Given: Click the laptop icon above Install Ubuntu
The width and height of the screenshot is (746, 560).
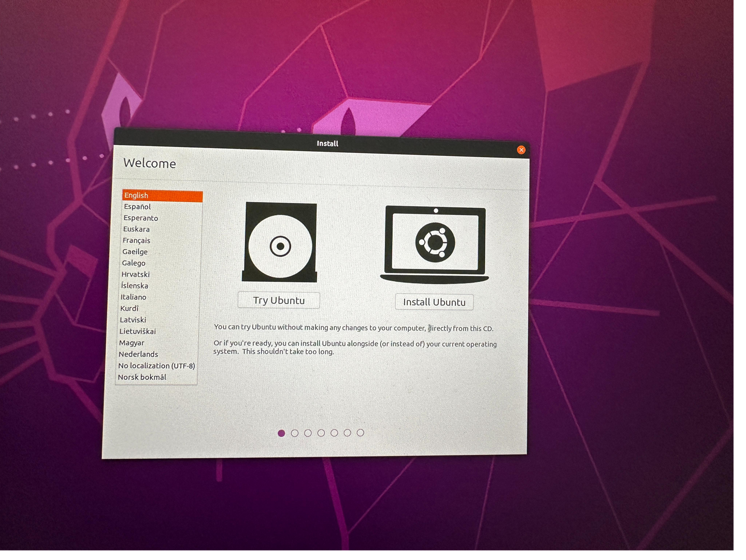Looking at the screenshot, I should tap(434, 244).
